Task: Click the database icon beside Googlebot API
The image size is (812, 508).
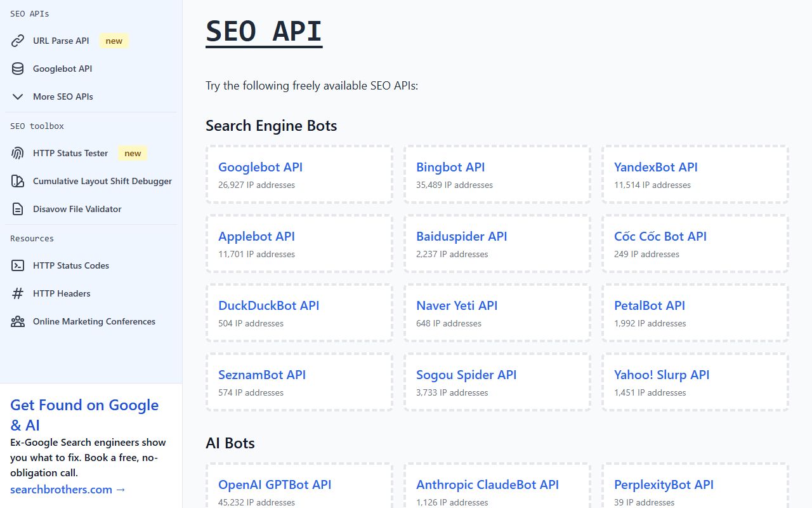Action: tap(18, 69)
